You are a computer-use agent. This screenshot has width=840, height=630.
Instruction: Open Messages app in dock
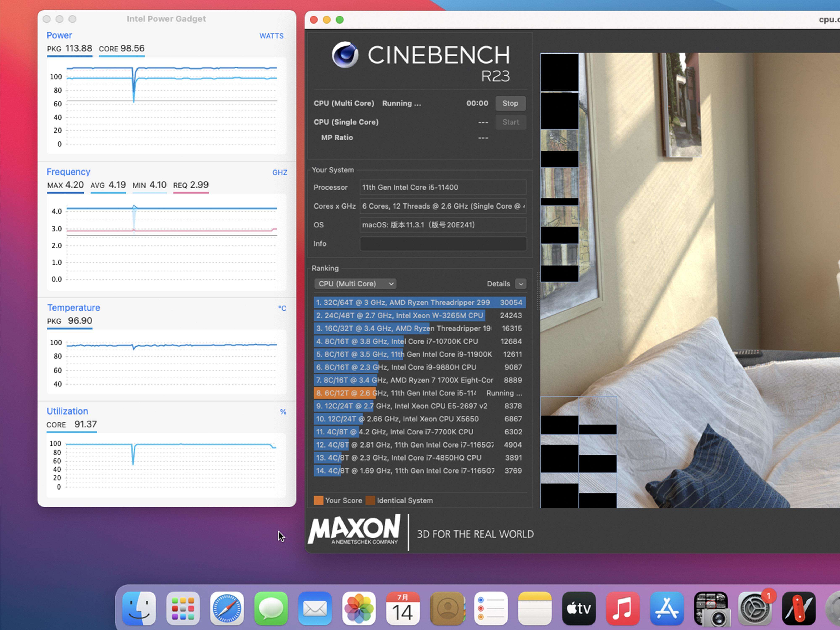(271, 608)
